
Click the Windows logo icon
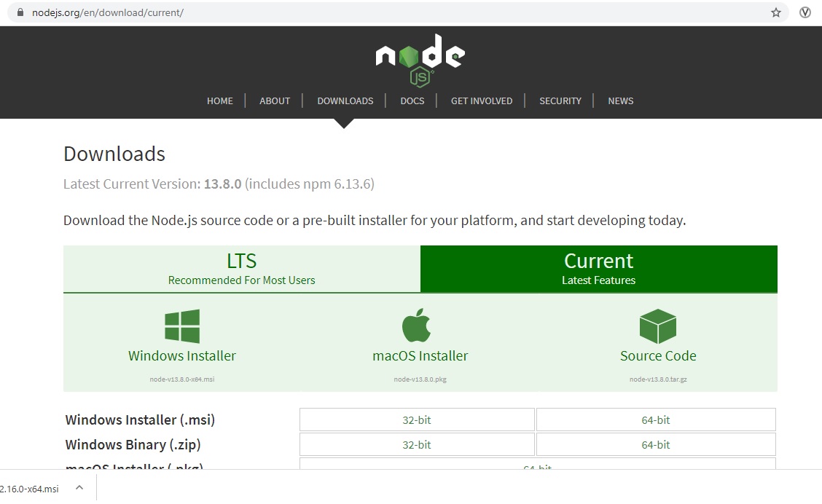point(182,326)
